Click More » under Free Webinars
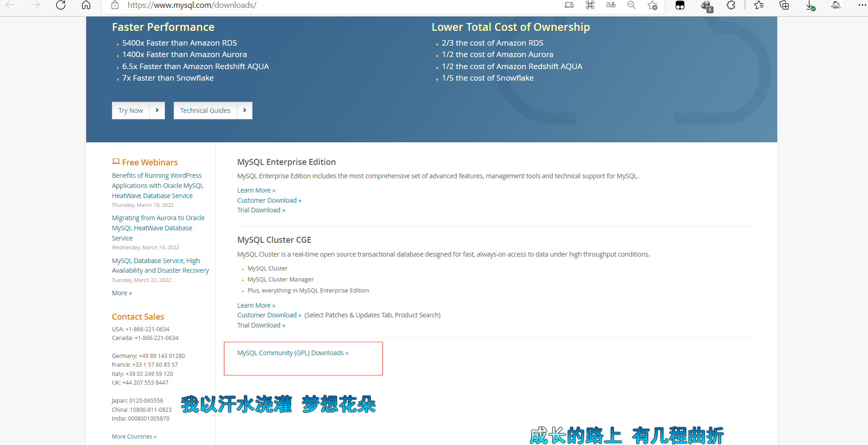This screenshot has width=868, height=445. (122, 293)
